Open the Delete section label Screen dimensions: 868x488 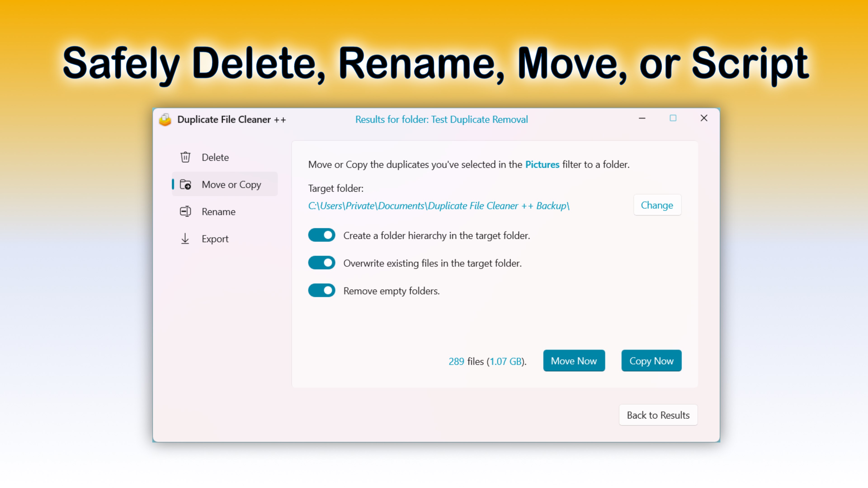tap(215, 157)
